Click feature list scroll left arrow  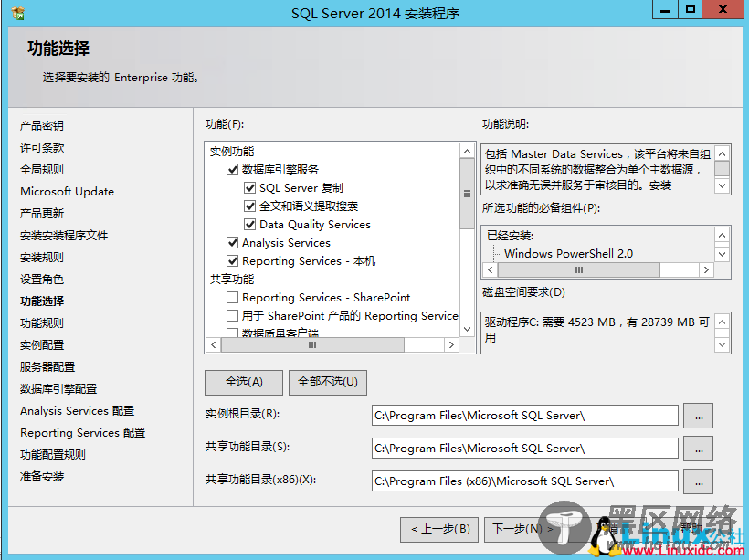coord(214,345)
